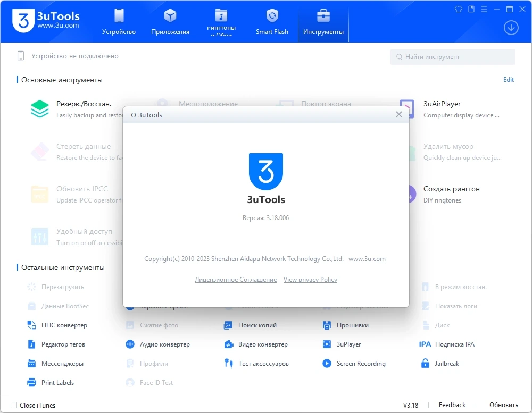
Task: Open the Видео конвертер tool
Action: [x=256, y=344]
